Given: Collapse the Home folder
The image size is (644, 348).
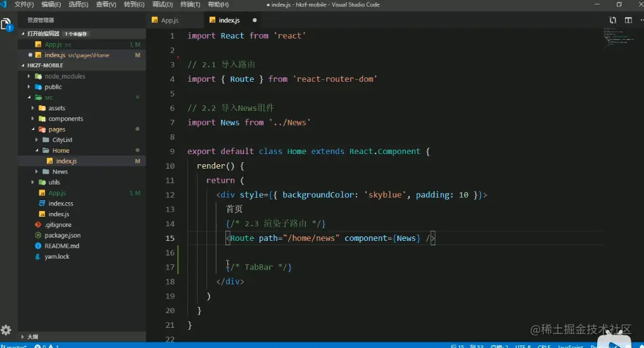Looking at the screenshot, I should point(37,151).
